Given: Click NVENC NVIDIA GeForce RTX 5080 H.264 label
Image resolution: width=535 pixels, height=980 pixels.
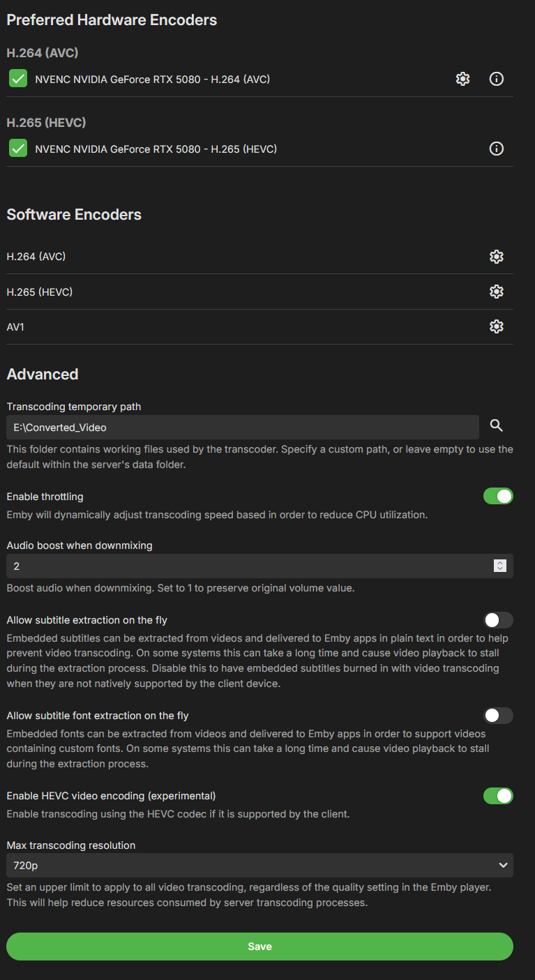Looking at the screenshot, I should click(153, 80).
